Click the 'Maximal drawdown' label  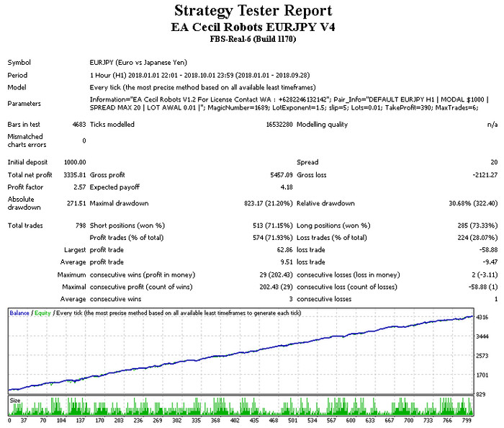click(x=120, y=203)
